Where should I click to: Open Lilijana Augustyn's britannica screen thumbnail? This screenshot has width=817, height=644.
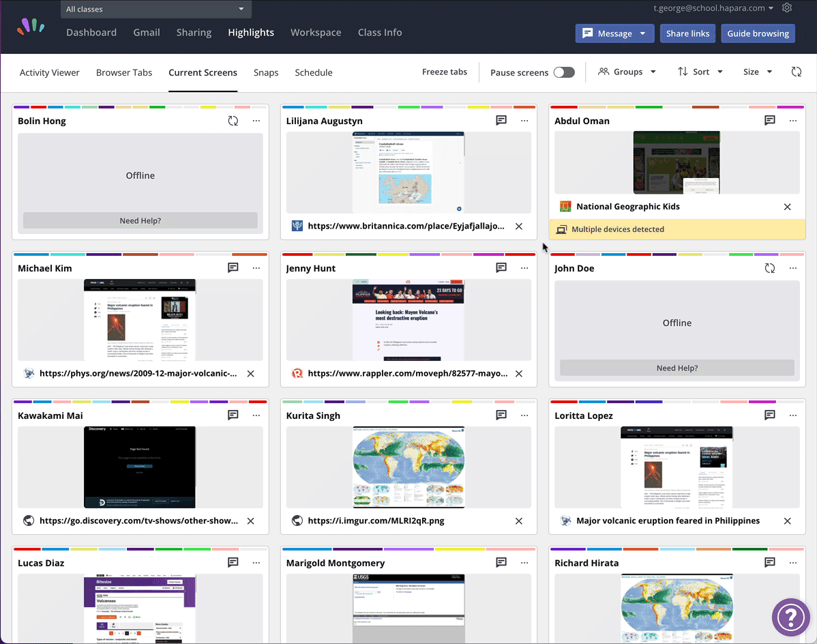coord(409,173)
